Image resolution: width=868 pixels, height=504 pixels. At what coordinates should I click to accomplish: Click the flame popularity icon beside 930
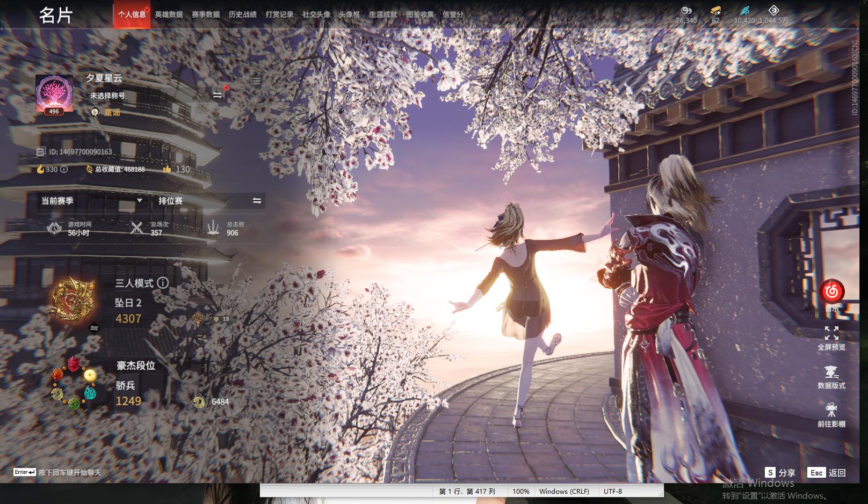[x=40, y=169]
